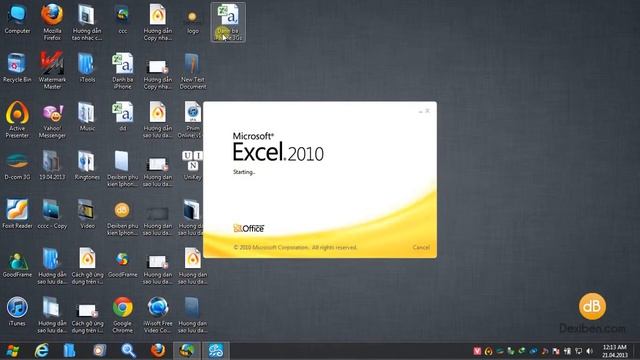This screenshot has height=360, width=640.
Task: Open the network tray icon
Action: (x=578, y=351)
